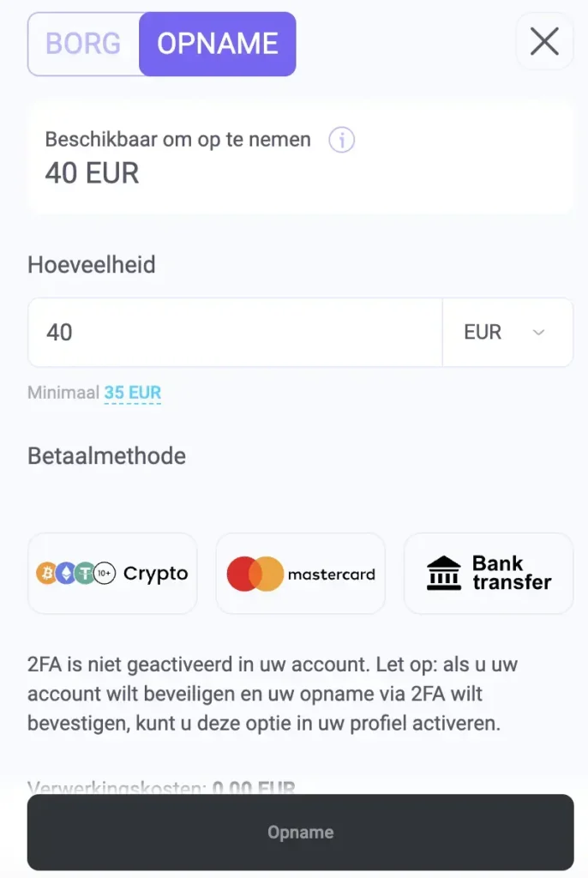Viewport: 588px width, 878px height.
Task: Open the info tooltip beside available balance
Action: tap(341, 140)
